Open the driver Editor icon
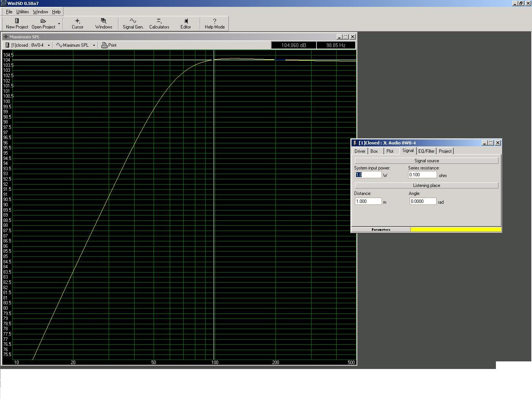The image size is (532, 399). pyautogui.click(x=186, y=21)
